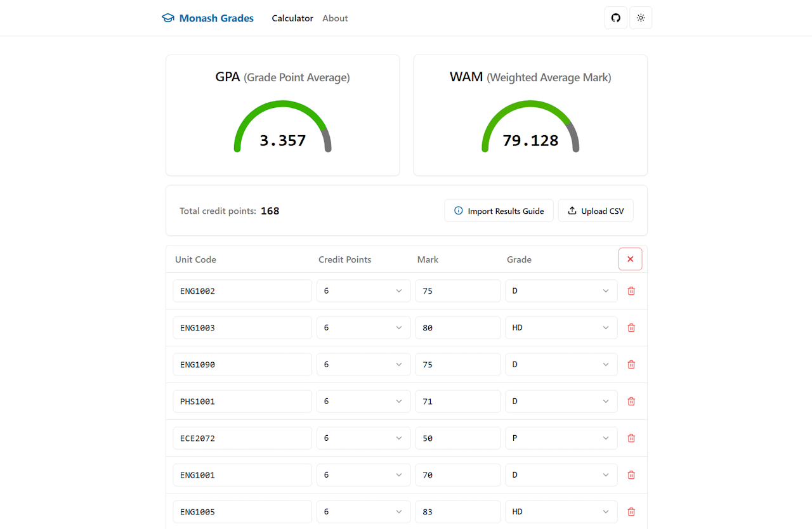This screenshot has height=529, width=812.
Task: Click the mark field showing 70
Action: click(x=458, y=475)
